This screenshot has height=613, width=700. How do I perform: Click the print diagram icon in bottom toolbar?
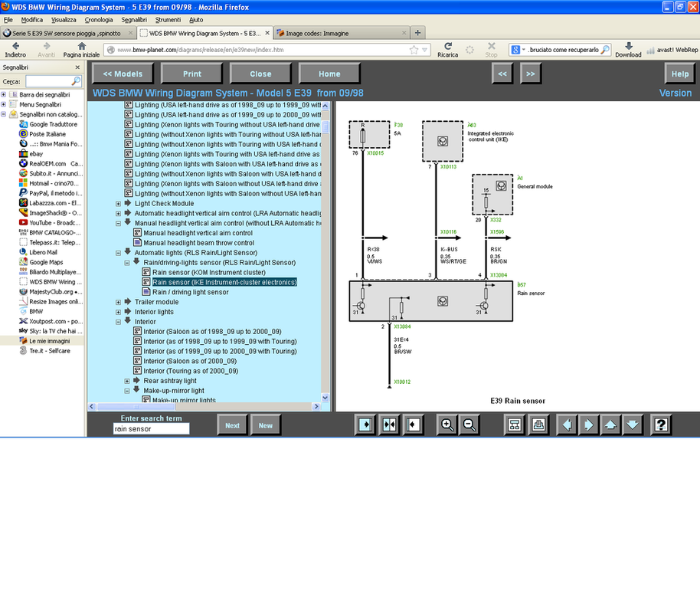point(538,425)
